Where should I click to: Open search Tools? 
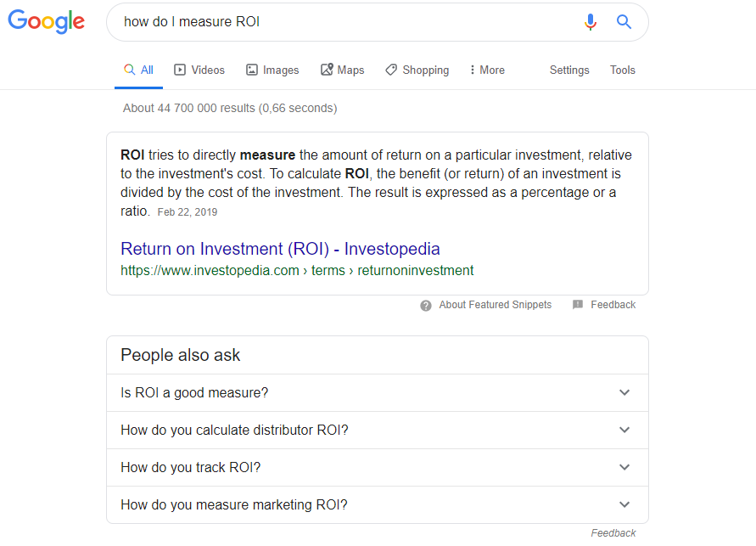click(623, 70)
